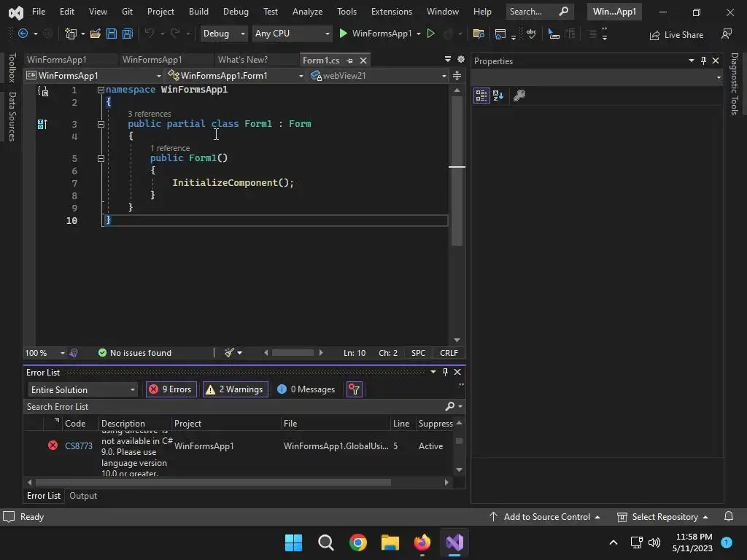Image resolution: width=747 pixels, height=560 pixels.
Task: Click the Find in Files folder icon
Action: click(x=479, y=34)
